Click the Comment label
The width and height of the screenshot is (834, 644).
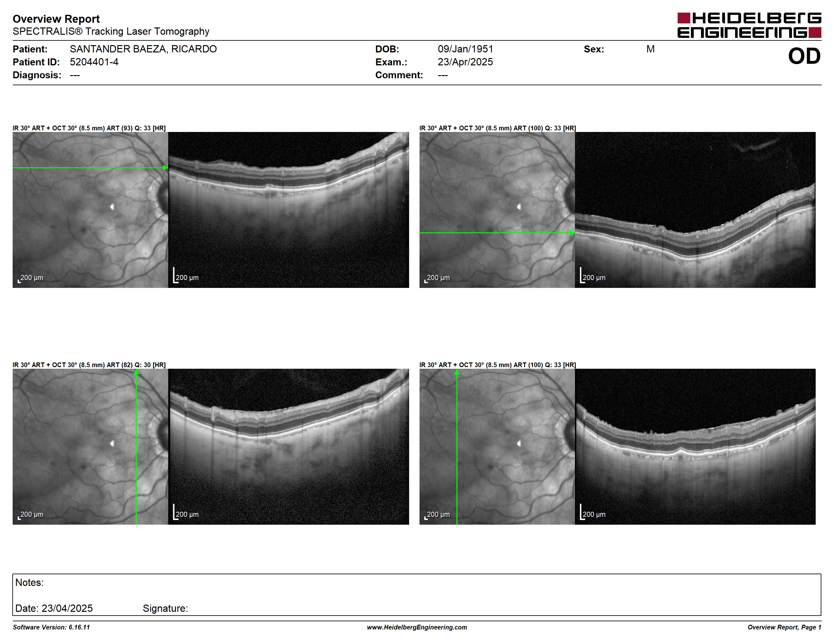click(399, 75)
